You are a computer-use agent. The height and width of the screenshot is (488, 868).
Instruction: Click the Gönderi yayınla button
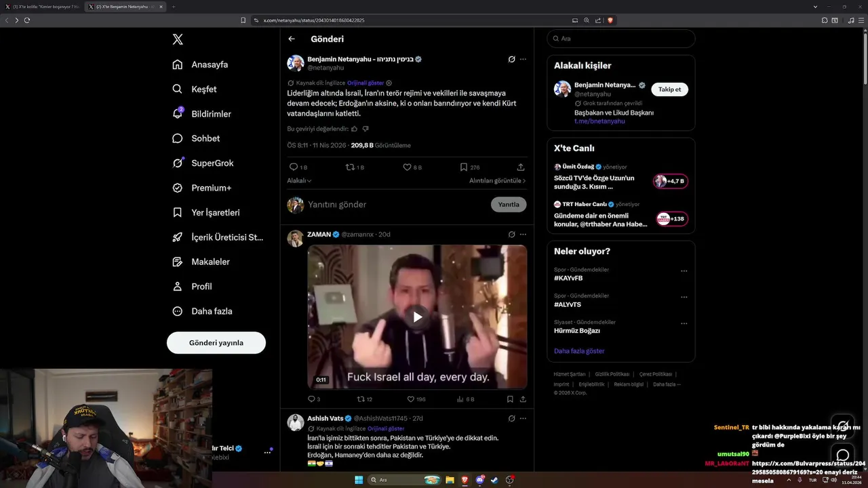click(216, 342)
